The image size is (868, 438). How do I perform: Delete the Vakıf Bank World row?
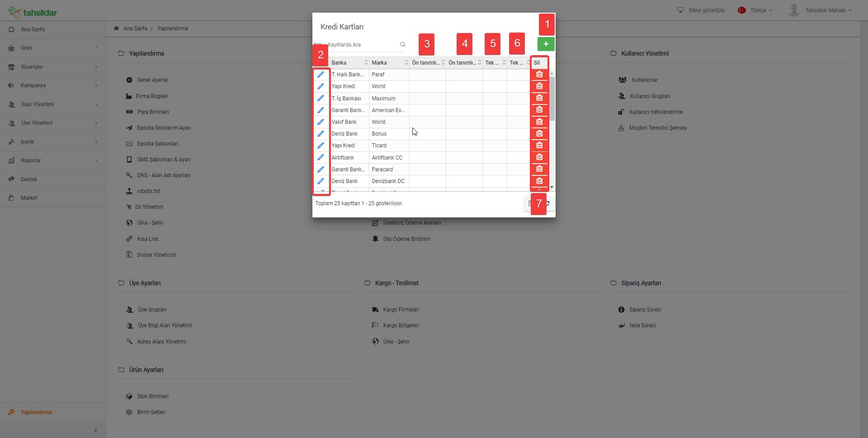click(539, 122)
